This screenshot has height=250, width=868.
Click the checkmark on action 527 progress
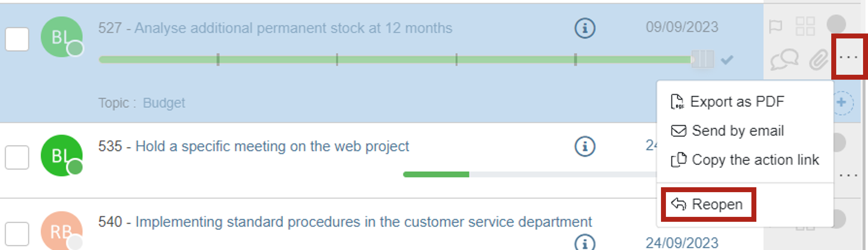pyautogui.click(x=727, y=60)
